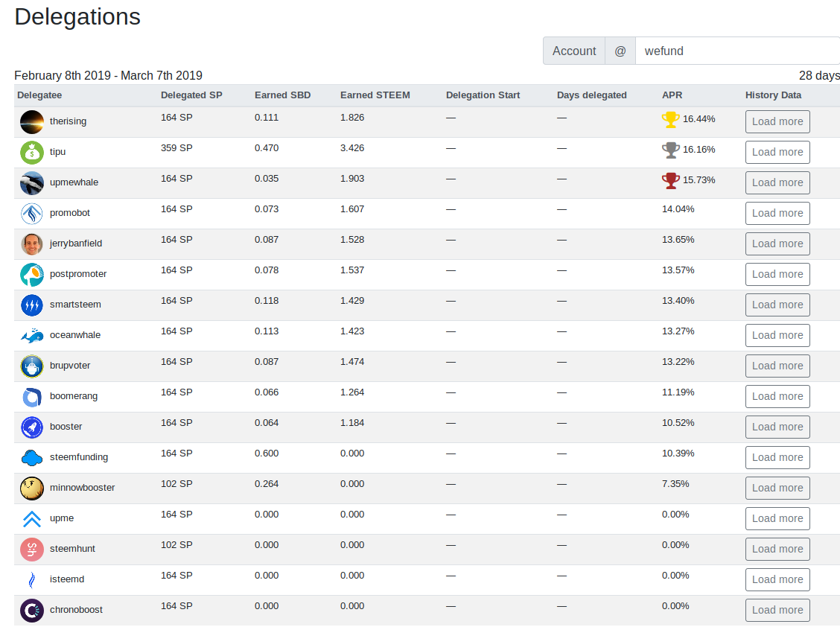This screenshot has width=840, height=627.
Task: Click the steemhunt pink avatar icon
Action: [x=31, y=550]
